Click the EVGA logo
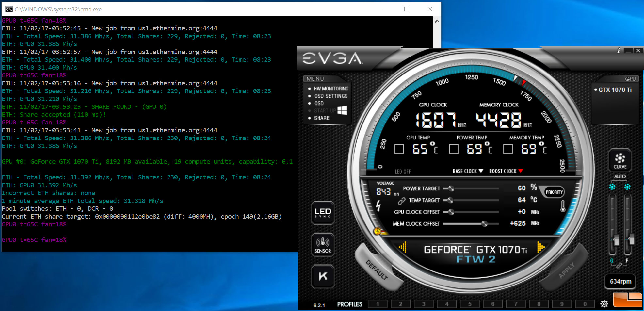This screenshot has height=311, width=644. 332,58
